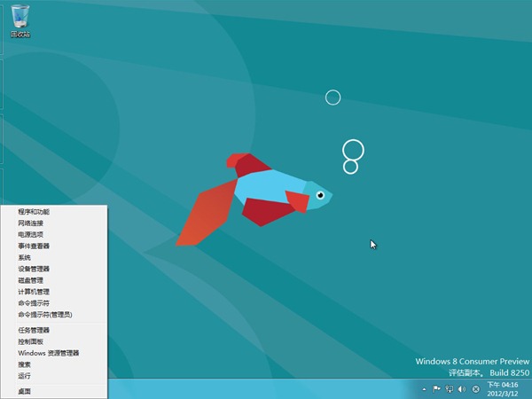The height and width of the screenshot is (399, 532).
Task: Open 事件查看器 menu entry
Action: [54, 246]
